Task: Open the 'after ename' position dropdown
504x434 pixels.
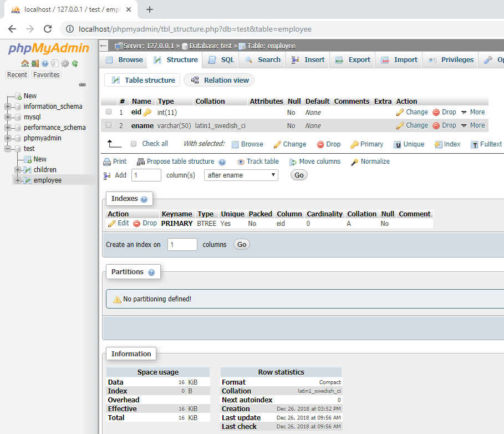Action: coord(241,175)
